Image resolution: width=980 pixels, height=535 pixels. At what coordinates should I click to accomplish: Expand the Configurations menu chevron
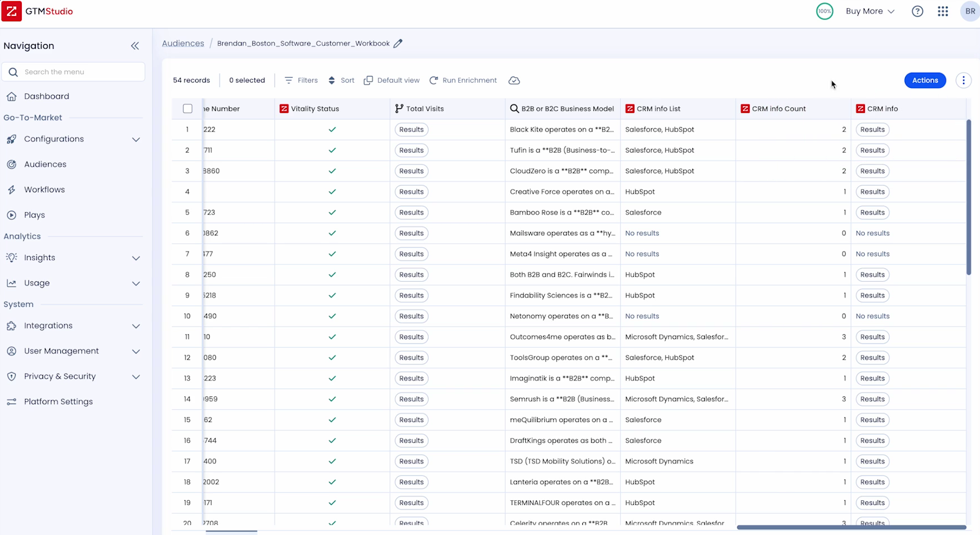(x=136, y=139)
